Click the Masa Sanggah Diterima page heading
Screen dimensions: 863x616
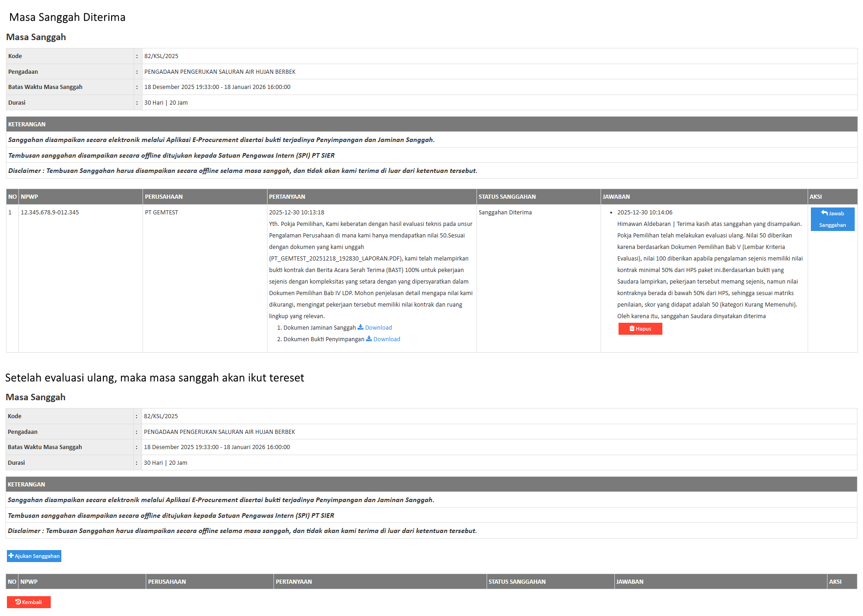pyautogui.click(x=67, y=18)
